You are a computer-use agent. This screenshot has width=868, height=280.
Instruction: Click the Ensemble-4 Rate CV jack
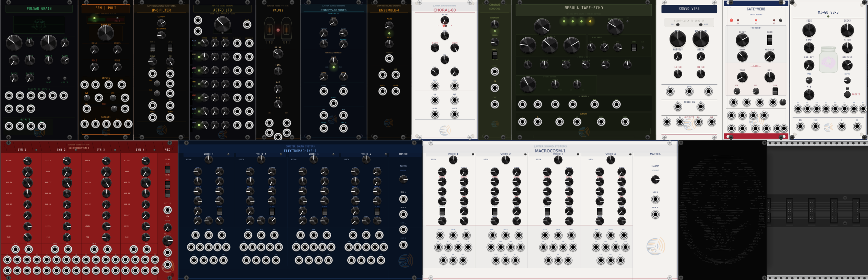(x=389, y=59)
